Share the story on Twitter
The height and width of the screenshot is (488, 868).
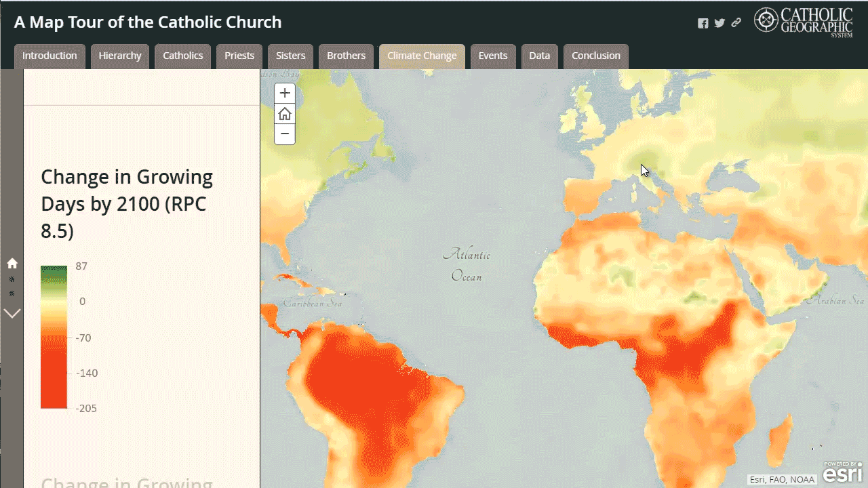coord(719,23)
